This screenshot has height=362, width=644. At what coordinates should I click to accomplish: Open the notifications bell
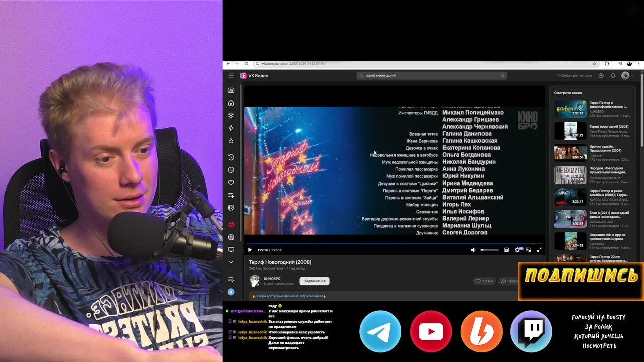click(613, 76)
